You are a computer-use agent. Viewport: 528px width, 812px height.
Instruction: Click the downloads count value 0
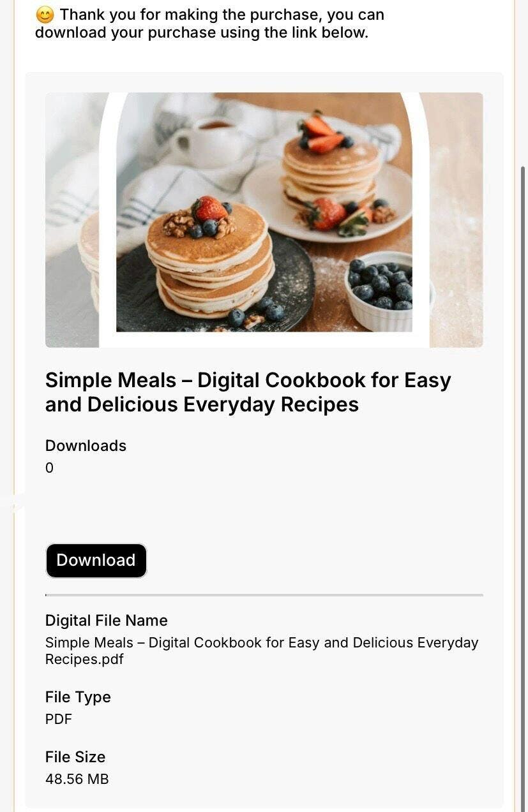(x=49, y=468)
